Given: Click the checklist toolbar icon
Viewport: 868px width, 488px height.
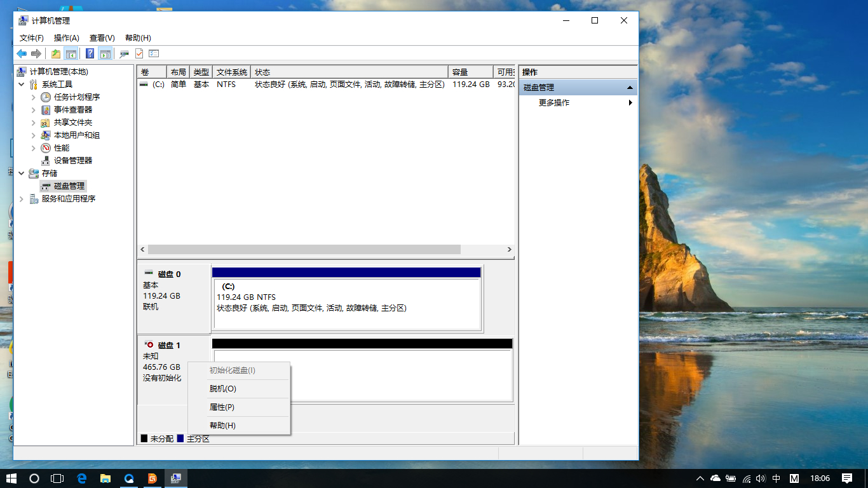Looking at the screenshot, I should click(x=153, y=54).
